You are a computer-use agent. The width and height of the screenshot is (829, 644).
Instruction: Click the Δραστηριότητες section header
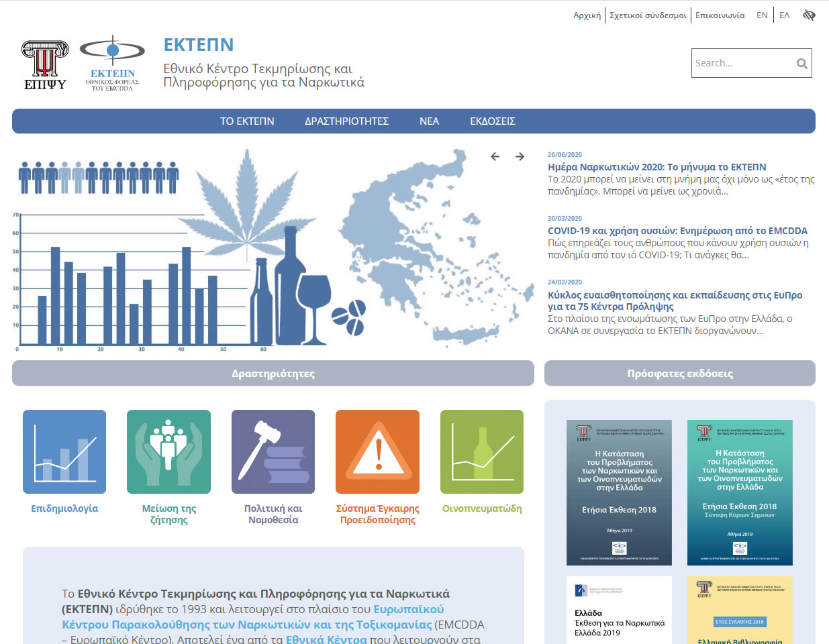(x=273, y=374)
